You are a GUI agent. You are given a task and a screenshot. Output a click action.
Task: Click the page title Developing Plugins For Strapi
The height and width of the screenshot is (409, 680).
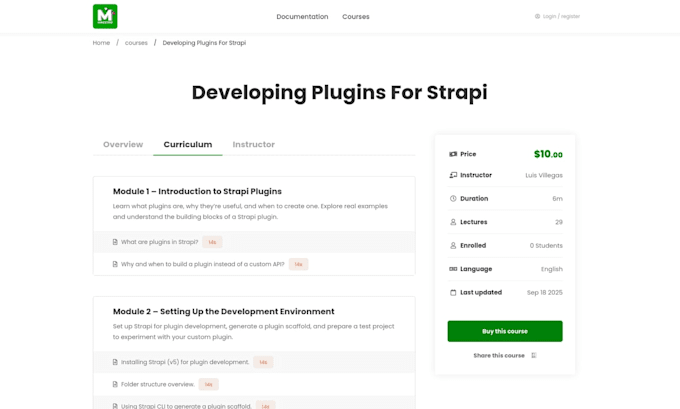pos(340,92)
